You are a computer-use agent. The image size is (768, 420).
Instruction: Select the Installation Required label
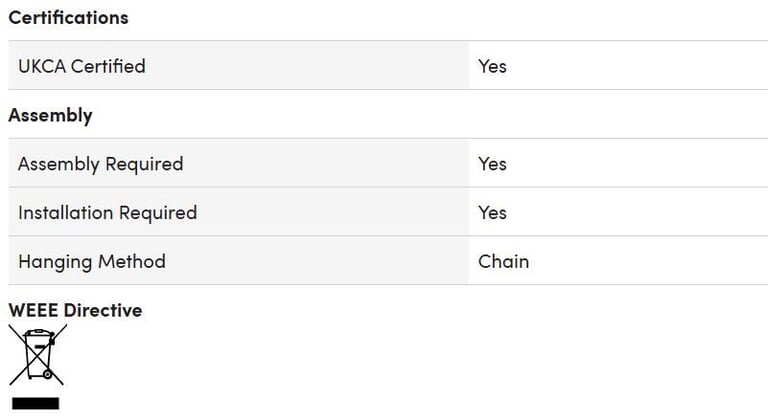[x=108, y=213]
